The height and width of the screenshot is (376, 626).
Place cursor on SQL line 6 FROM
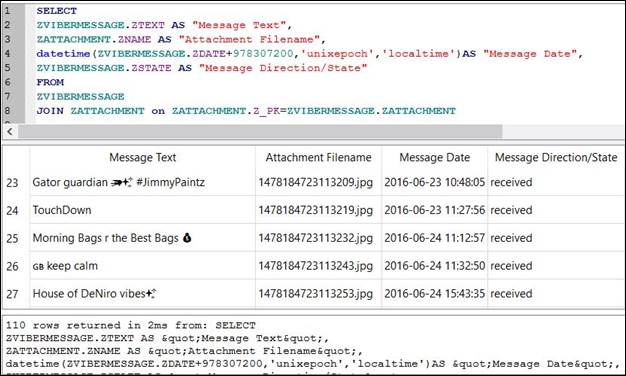[50, 82]
